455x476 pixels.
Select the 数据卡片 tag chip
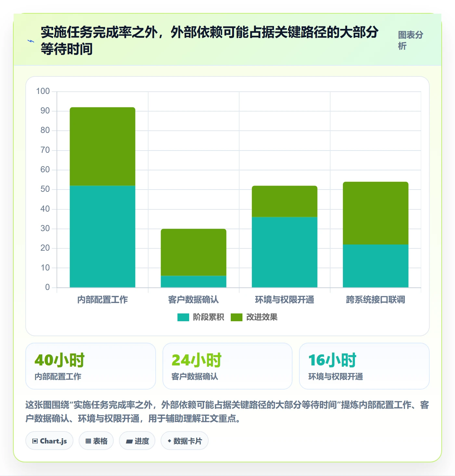(x=185, y=441)
